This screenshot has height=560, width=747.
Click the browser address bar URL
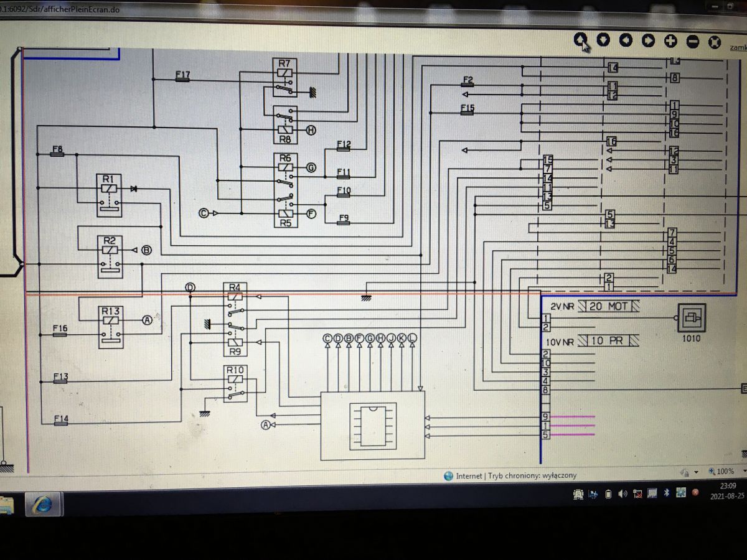(60, 9)
